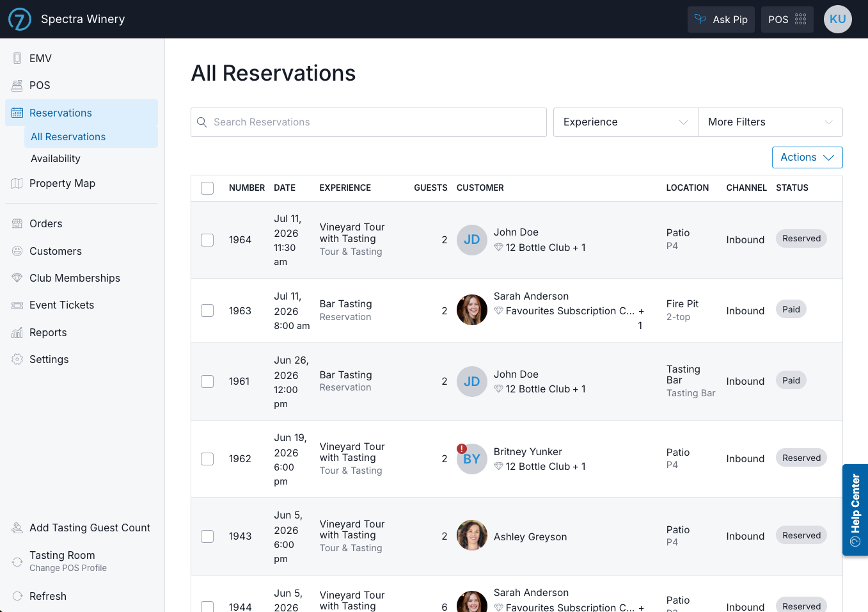The width and height of the screenshot is (868, 612).
Task: Open the Actions dropdown menu
Action: pos(807,157)
